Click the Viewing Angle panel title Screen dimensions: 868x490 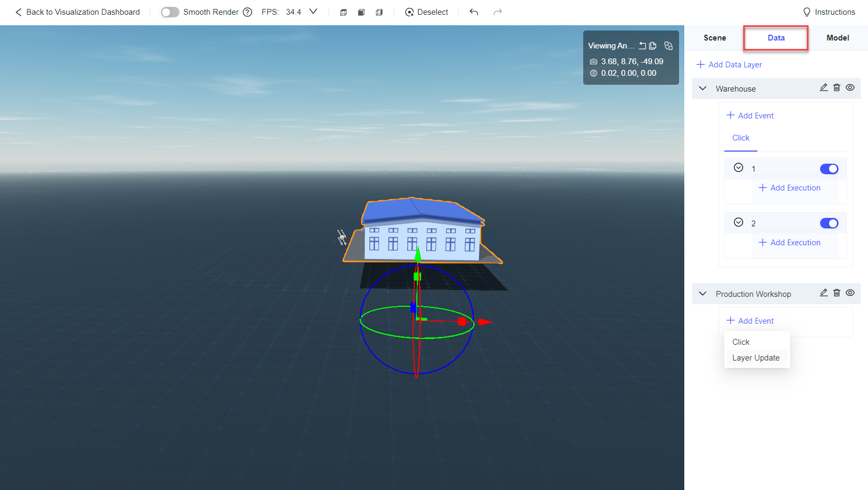pyautogui.click(x=611, y=46)
